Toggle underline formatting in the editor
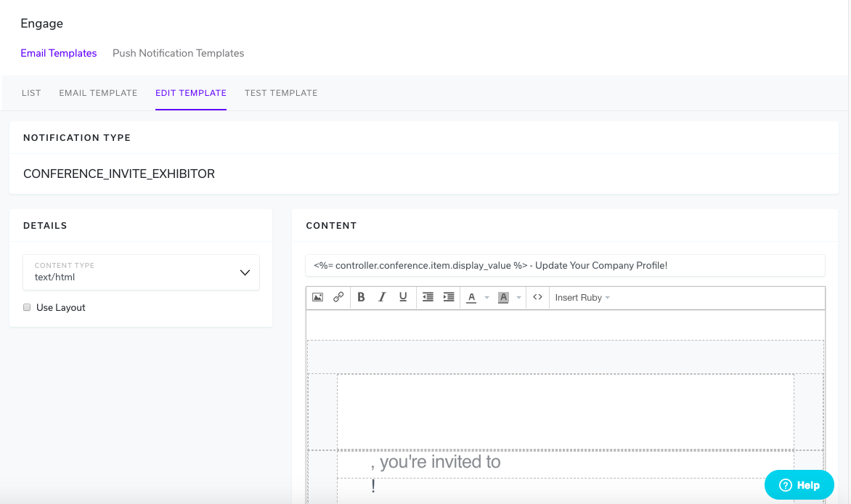 click(403, 297)
